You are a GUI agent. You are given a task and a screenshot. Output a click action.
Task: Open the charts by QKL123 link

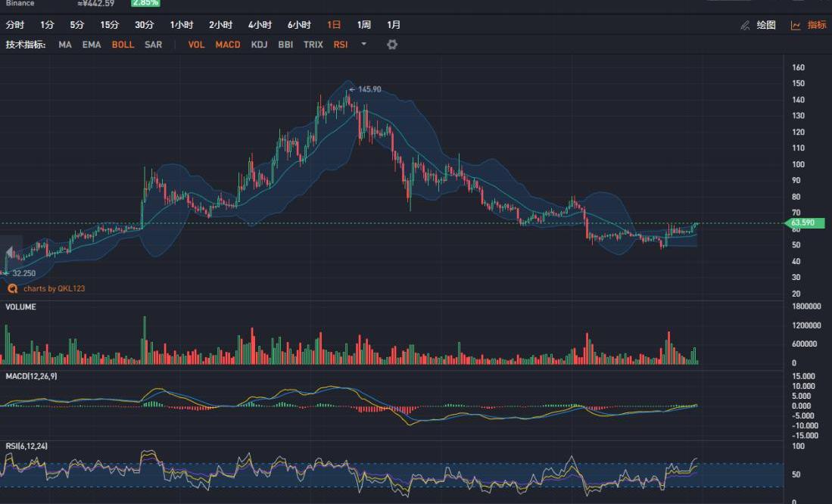coord(54,288)
